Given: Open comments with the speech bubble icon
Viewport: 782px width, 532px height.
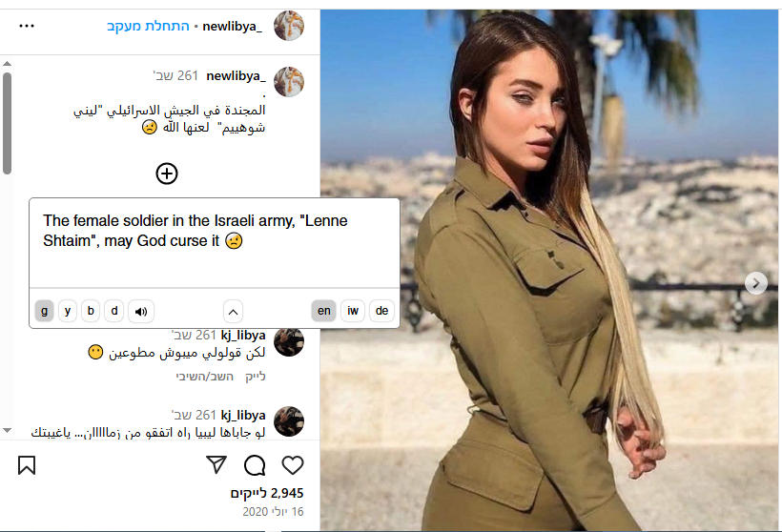Looking at the screenshot, I should click(255, 465).
